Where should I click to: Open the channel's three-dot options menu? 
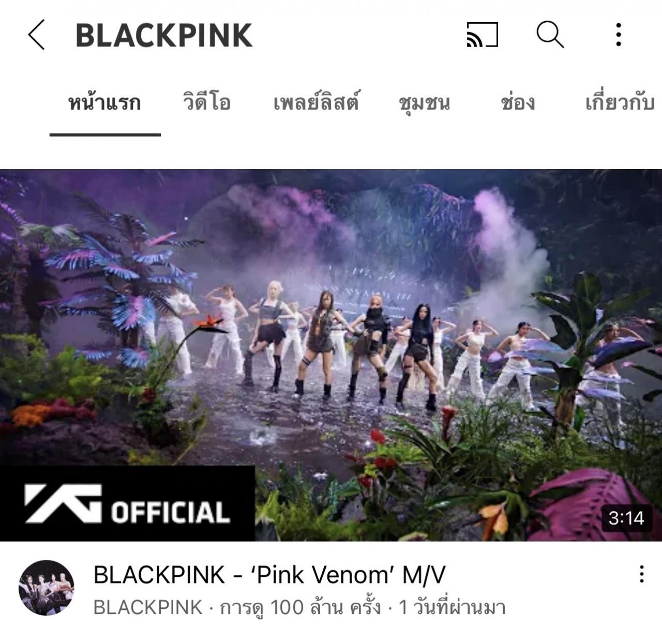[618, 35]
